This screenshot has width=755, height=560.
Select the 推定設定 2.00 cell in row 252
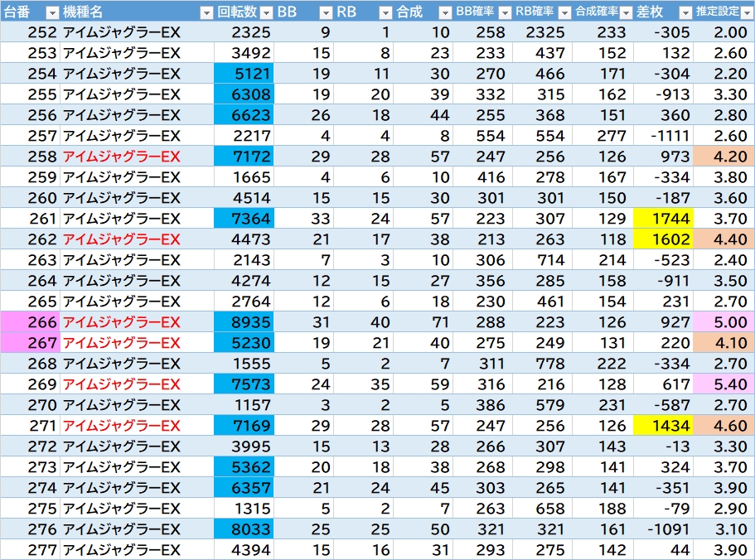click(x=724, y=32)
